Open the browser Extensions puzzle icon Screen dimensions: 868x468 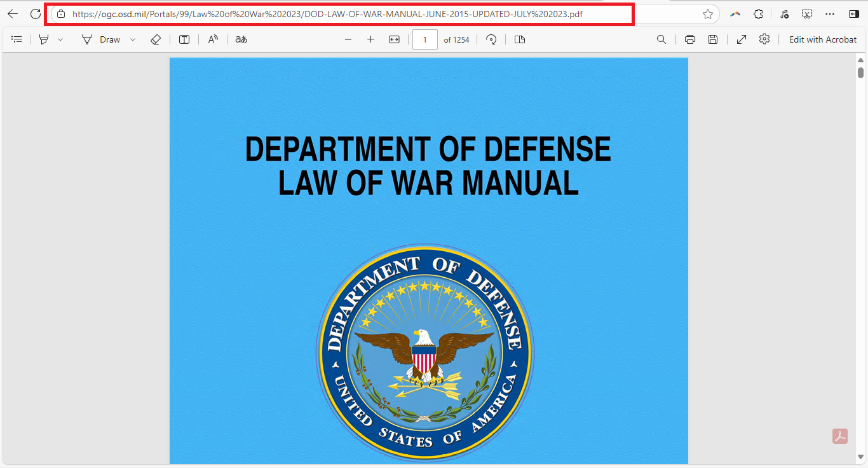758,14
